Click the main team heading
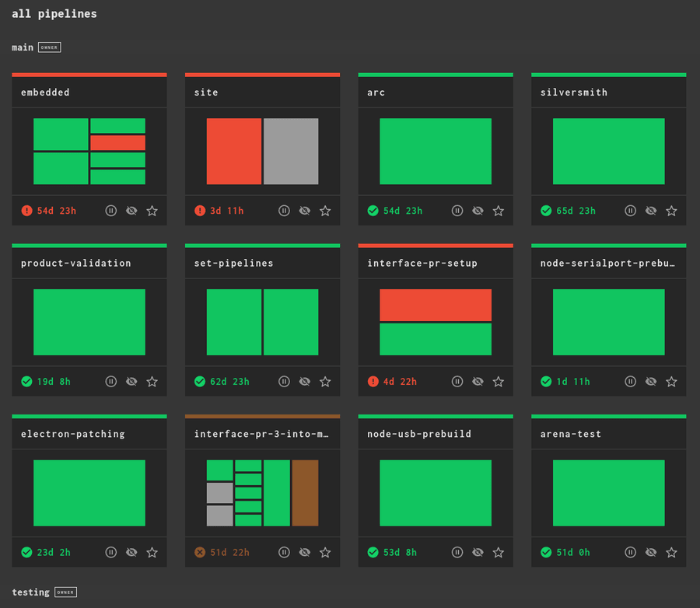The height and width of the screenshot is (608, 700). [21, 47]
